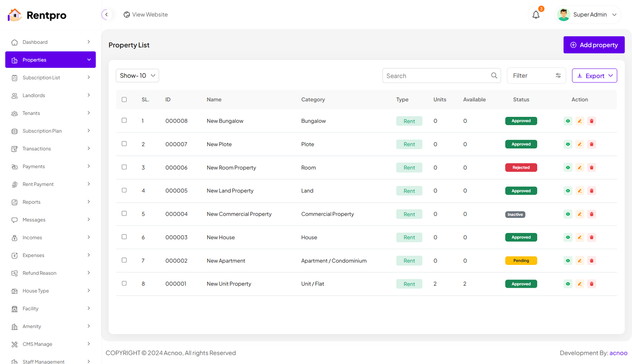The height and width of the screenshot is (364, 632).
Task: Click the view eye icon for New Bungalow
Action: (x=568, y=121)
